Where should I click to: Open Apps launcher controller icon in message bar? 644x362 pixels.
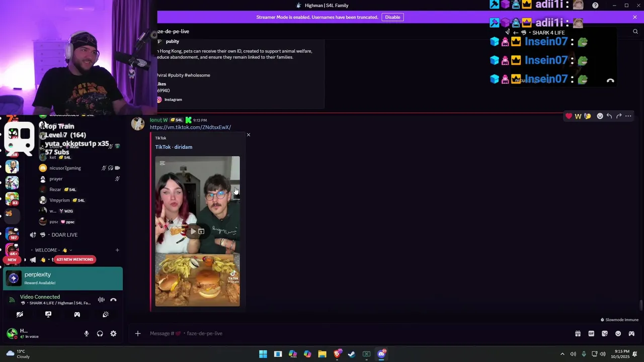[631, 333]
